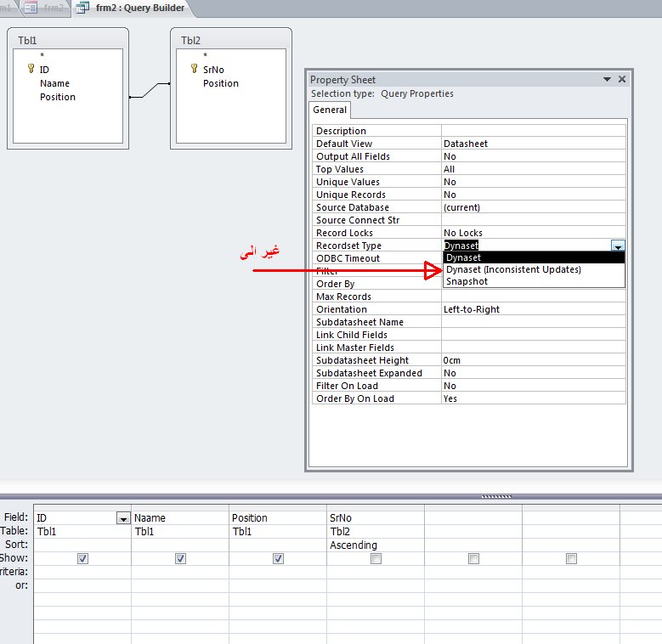
Task: Switch to the General tab
Action: (330, 110)
